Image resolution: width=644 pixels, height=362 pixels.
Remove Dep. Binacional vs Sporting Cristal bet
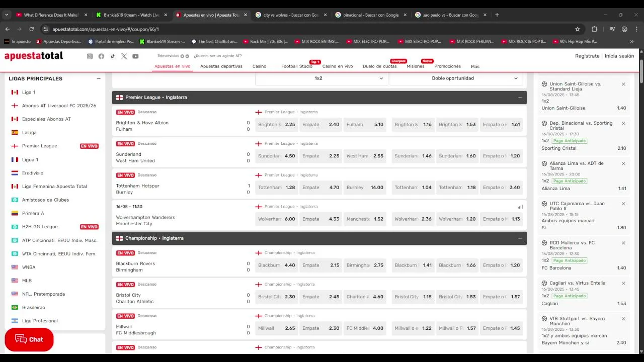pyautogui.click(x=623, y=124)
